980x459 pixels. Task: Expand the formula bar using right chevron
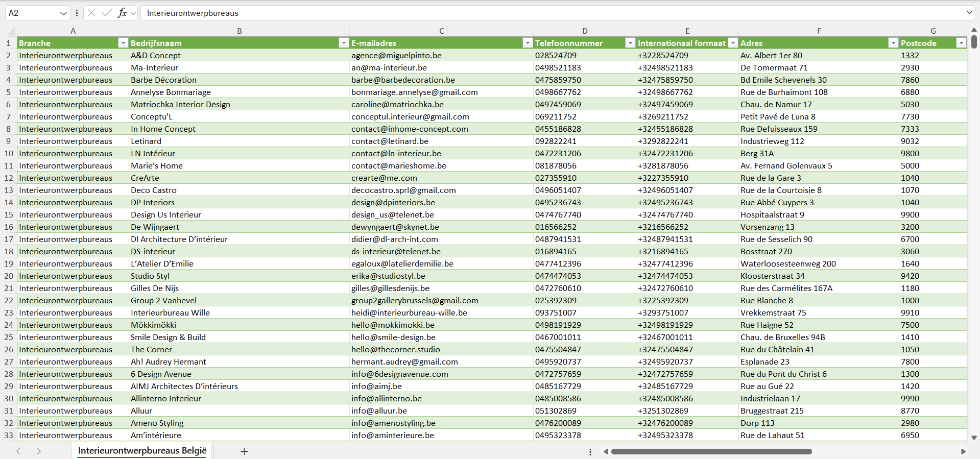click(969, 13)
